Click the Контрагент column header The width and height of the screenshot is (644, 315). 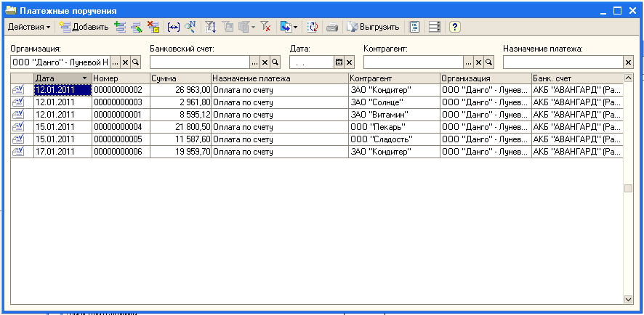393,78
